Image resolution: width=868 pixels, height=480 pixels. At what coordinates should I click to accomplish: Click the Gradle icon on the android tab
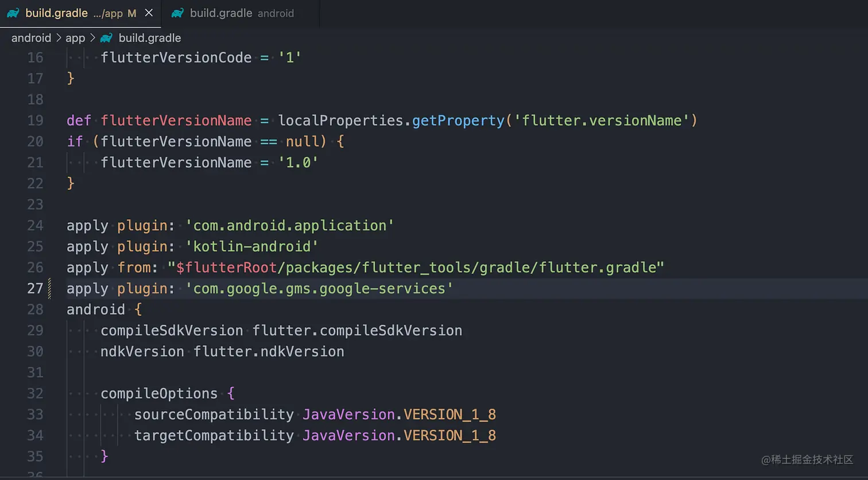click(178, 13)
